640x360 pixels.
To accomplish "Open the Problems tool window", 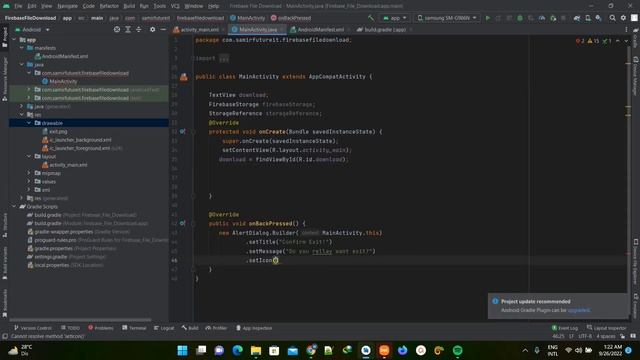I will [x=101, y=328].
